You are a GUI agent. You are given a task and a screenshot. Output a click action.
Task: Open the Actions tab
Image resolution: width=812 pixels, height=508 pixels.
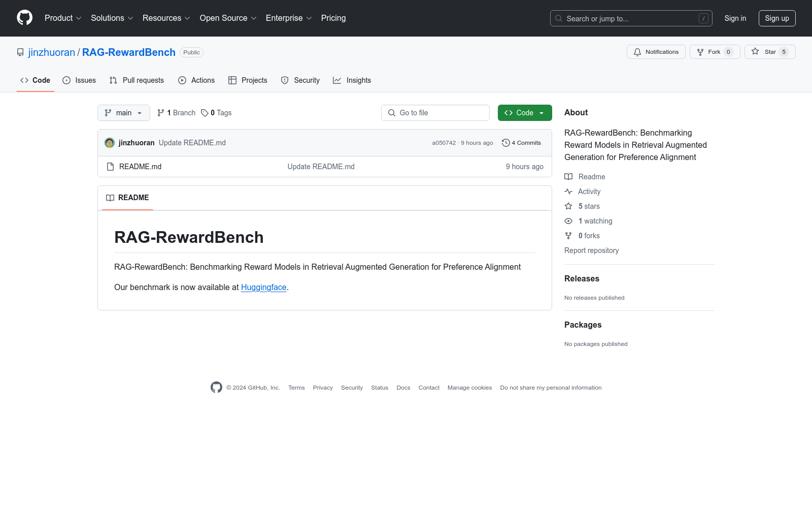click(x=196, y=80)
